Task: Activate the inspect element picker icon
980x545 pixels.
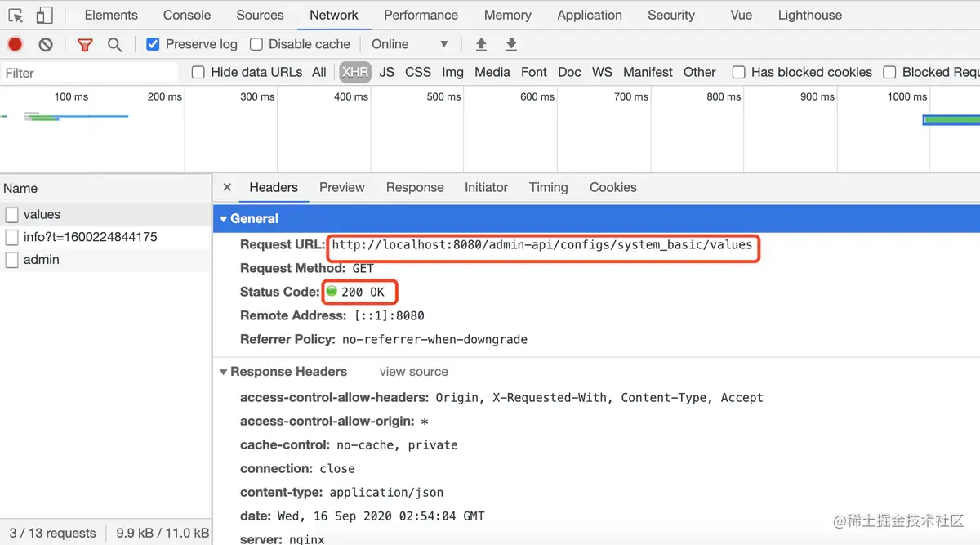Action: click(16, 16)
